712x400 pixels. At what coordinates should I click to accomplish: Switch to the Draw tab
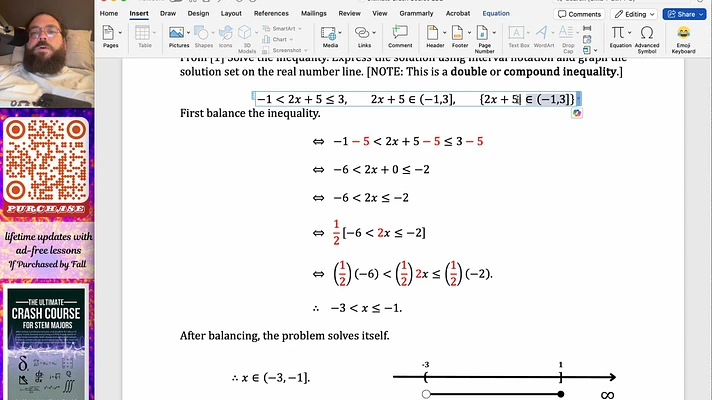pos(168,14)
